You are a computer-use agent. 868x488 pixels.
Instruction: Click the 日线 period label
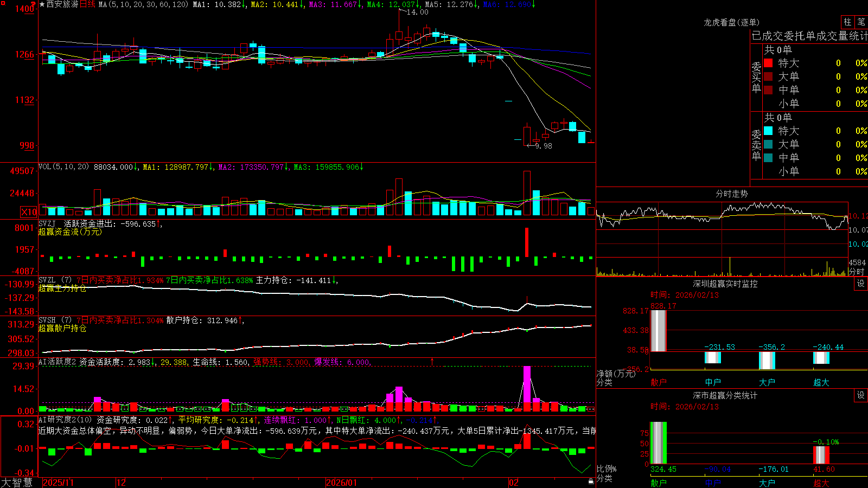(88, 4)
